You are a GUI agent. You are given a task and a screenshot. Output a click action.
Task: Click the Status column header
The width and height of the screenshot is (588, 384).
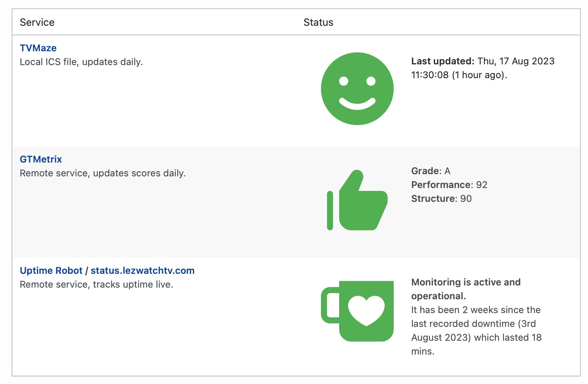pyautogui.click(x=318, y=23)
